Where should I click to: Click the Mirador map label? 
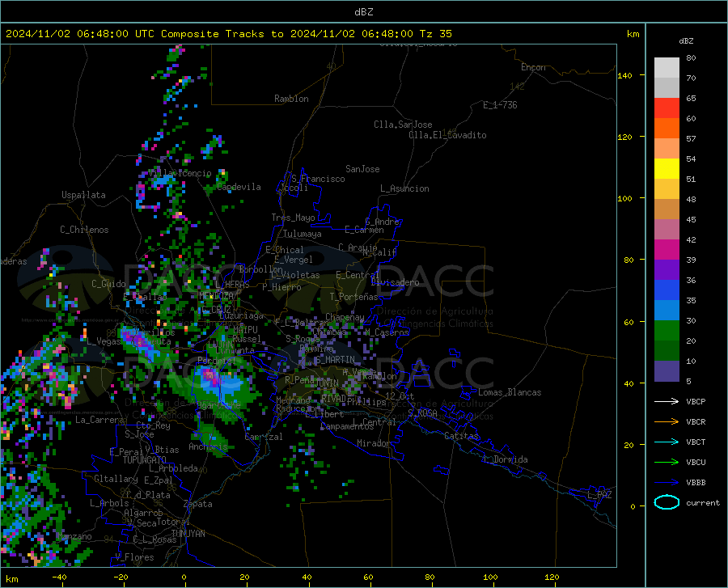pyautogui.click(x=373, y=443)
